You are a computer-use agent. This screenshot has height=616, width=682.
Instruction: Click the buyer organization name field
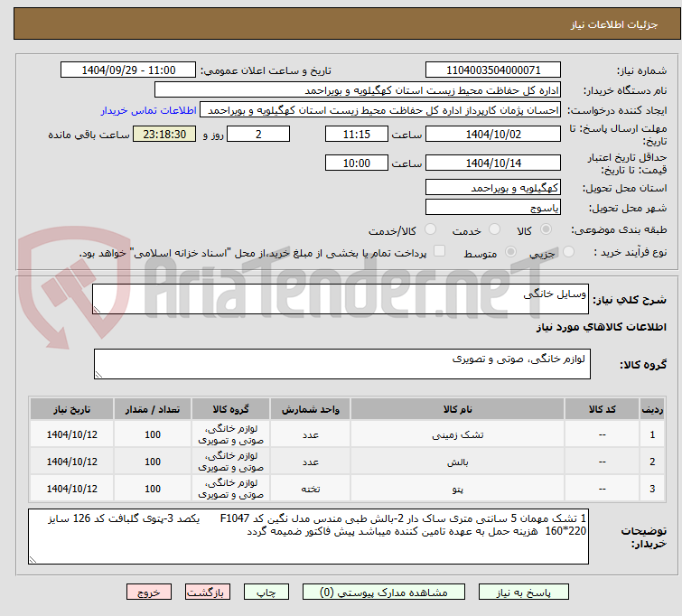pyautogui.click(x=358, y=90)
